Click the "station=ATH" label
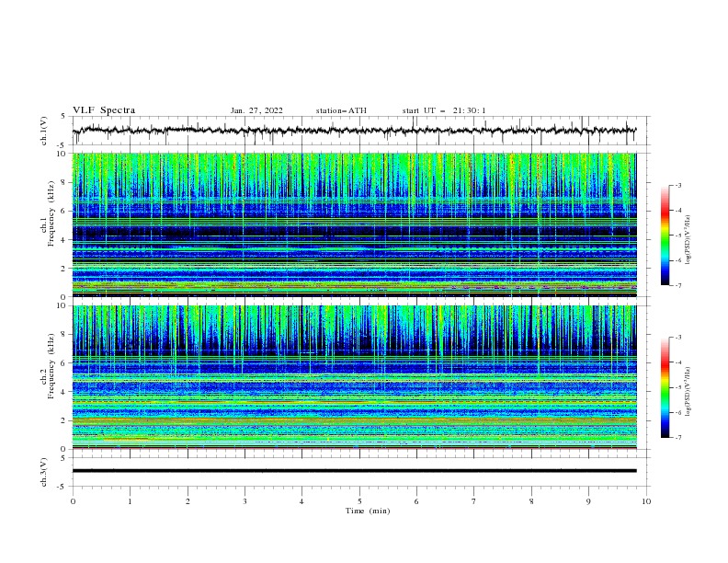Screen dimensions: 728x563 coord(341,110)
